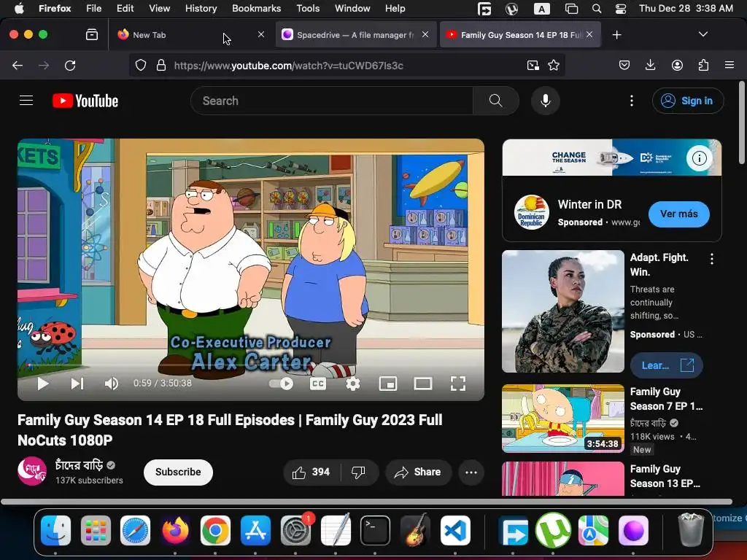
Task: Show site security lock info
Action: 161,65
